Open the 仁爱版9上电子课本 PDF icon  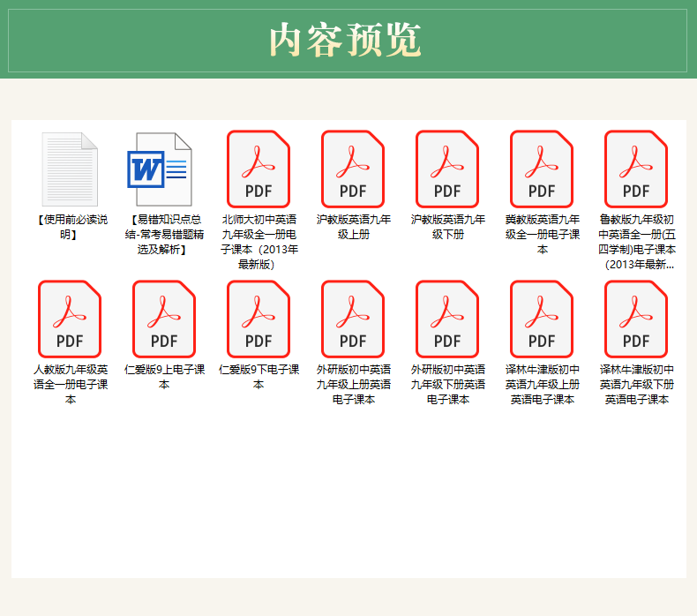[x=164, y=319]
